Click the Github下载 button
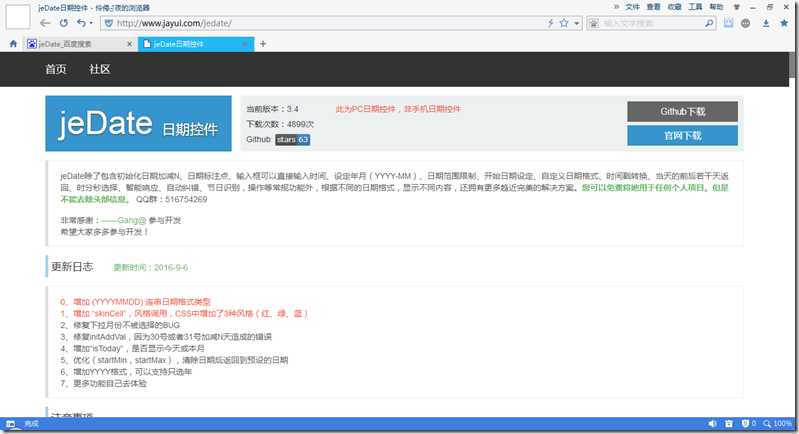The height and width of the screenshot is (434, 799). 682,112
